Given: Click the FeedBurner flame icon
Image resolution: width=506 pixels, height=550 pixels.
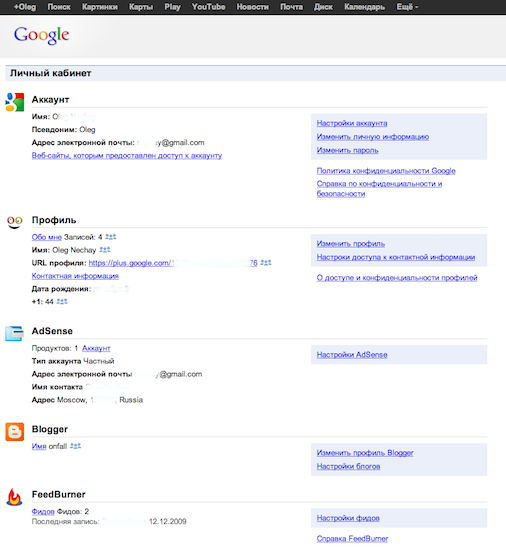Looking at the screenshot, I should point(14,497).
